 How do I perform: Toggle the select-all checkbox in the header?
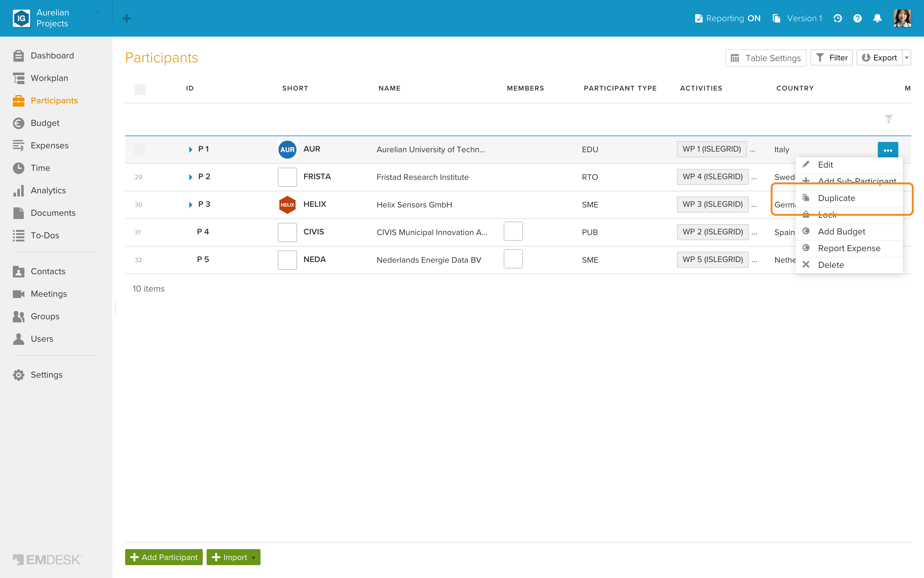pos(140,90)
